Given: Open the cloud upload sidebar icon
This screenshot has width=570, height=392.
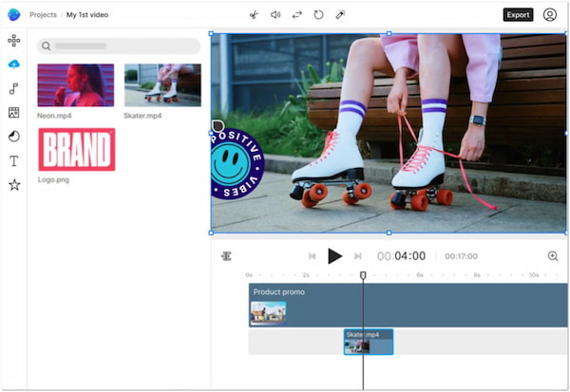Looking at the screenshot, I should point(14,65).
